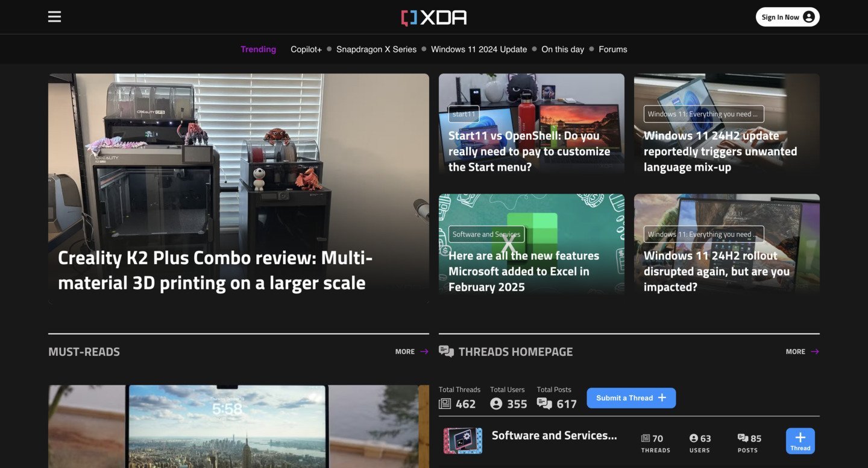Image resolution: width=868 pixels, height=468 pixels.
Task: Click the start11 category tag
Action: (x=464, y=114)
